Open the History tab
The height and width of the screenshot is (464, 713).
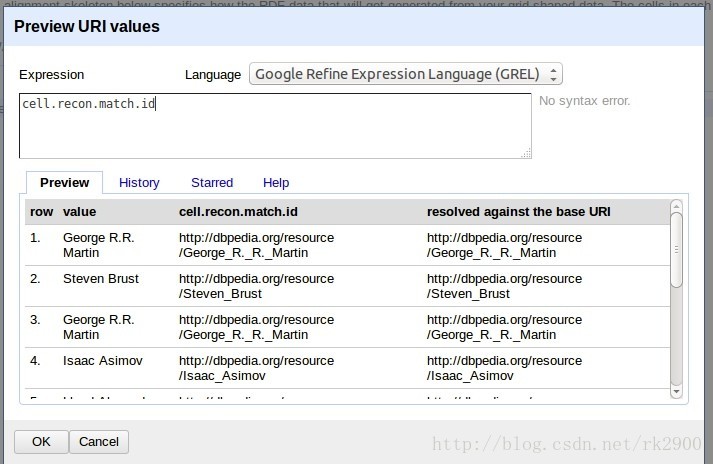[x=139, y=183]
